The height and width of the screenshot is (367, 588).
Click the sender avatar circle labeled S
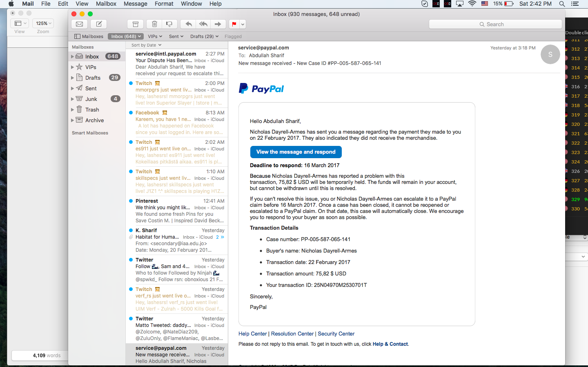[x=550, y=54]
